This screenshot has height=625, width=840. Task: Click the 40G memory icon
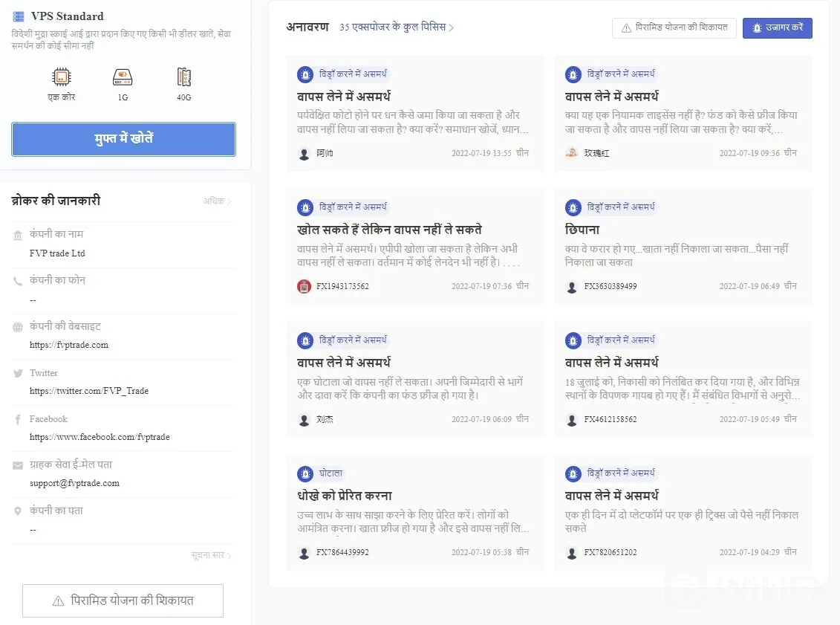pyautogui.click(x=183, y=77)
